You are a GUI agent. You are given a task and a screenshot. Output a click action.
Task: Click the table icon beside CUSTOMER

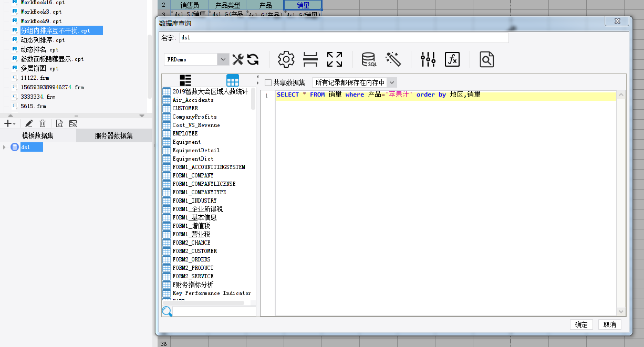pos(167,108)
